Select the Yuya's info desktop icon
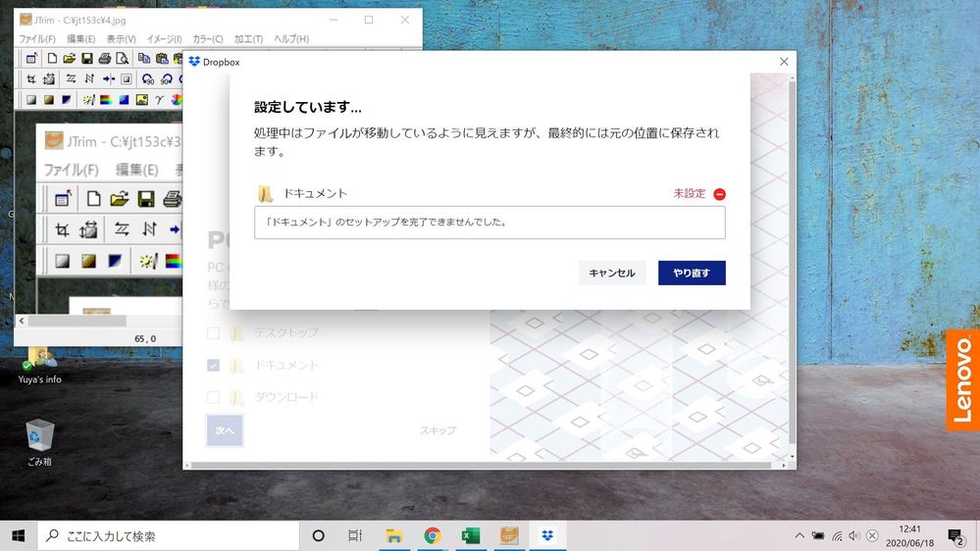Image resolution: width=980 pixels, height=551 pixels. click(x=39, y=366)
